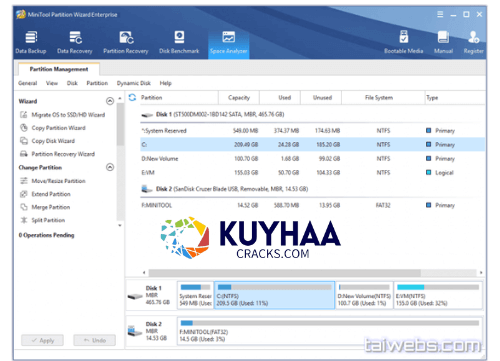Screen dimensions: 500x361
Task: Click the C:(NTFS) block in disk map
Action: (x=274, y=295)
